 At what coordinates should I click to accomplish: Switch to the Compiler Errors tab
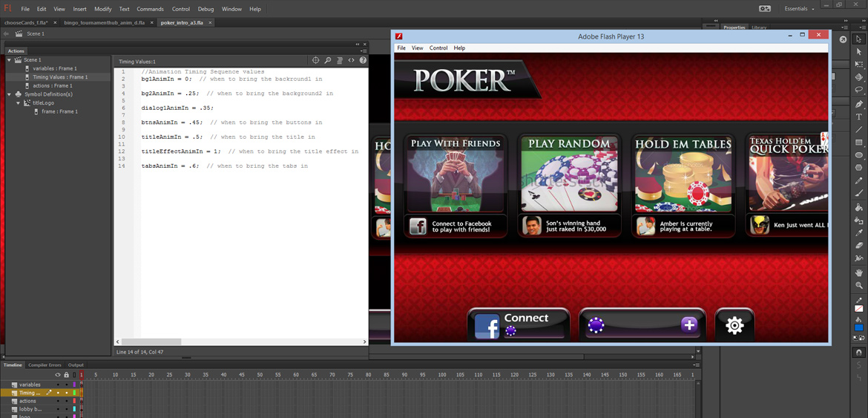pyautogui.click(x=45, y=365)
